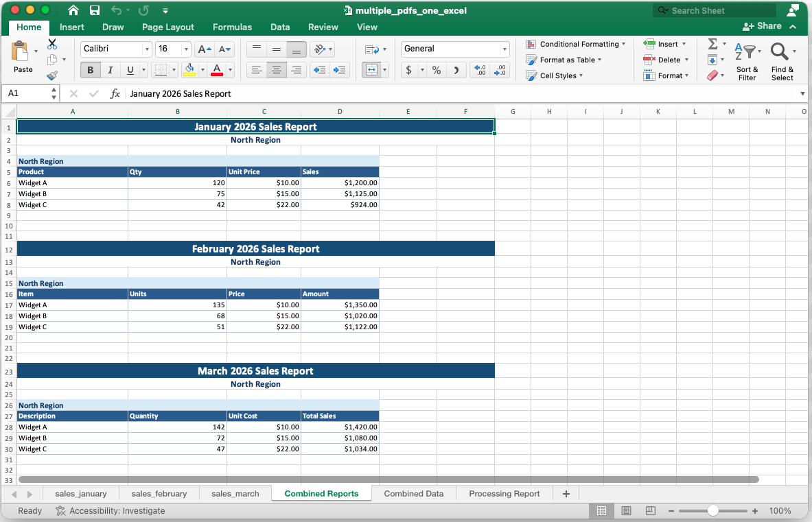812x522 pixels.
Task: Decrease font size with A down icon
Action: click(224, 49)
